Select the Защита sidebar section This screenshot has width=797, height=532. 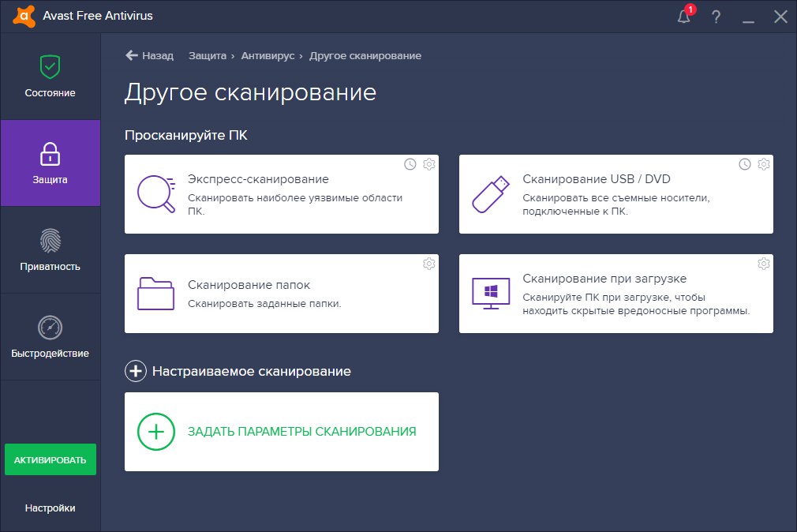click(x=51, y=163)
